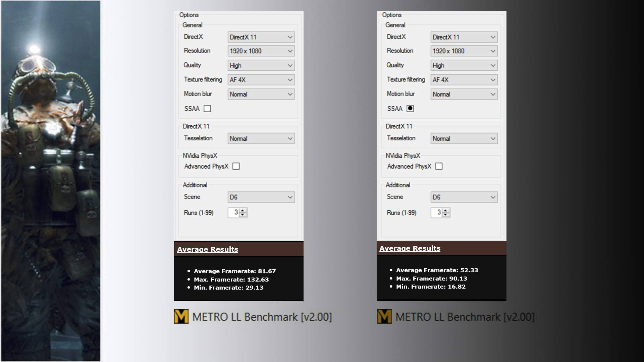The width and height of the screenshot is (644, 362).
Task: Click Motion blur label in right panel
Action: (x=401, y=94)
